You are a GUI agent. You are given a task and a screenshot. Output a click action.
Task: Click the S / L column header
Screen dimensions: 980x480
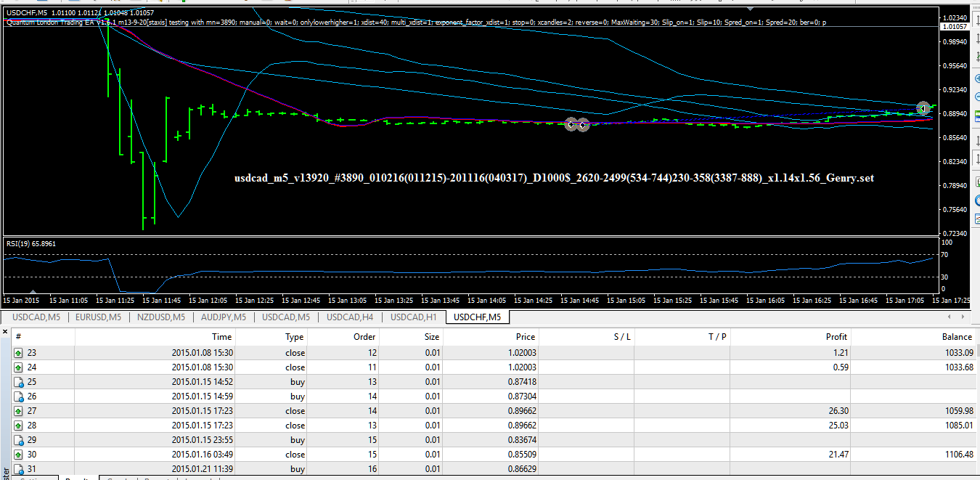587,336
